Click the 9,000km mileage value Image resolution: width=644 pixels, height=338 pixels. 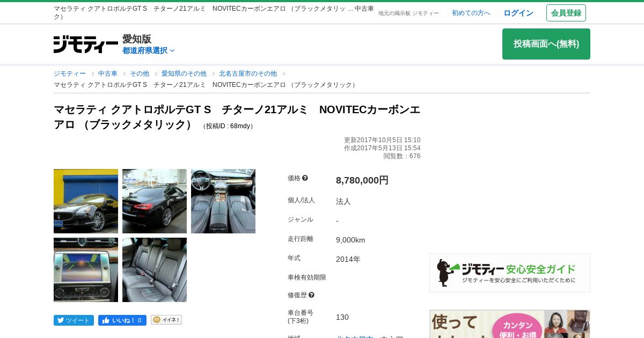pos(350,240)
